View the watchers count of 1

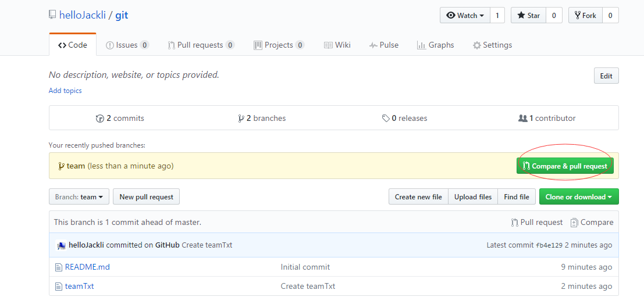click(497, 16)
